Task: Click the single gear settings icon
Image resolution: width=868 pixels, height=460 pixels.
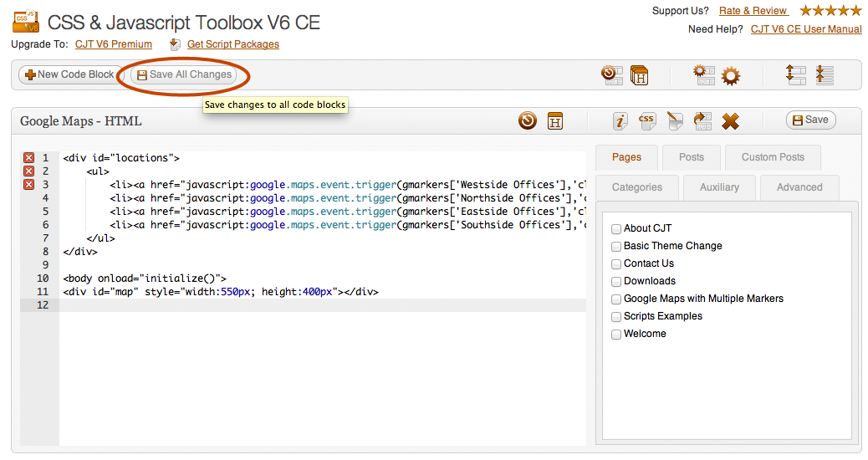Action: (731, 75)
